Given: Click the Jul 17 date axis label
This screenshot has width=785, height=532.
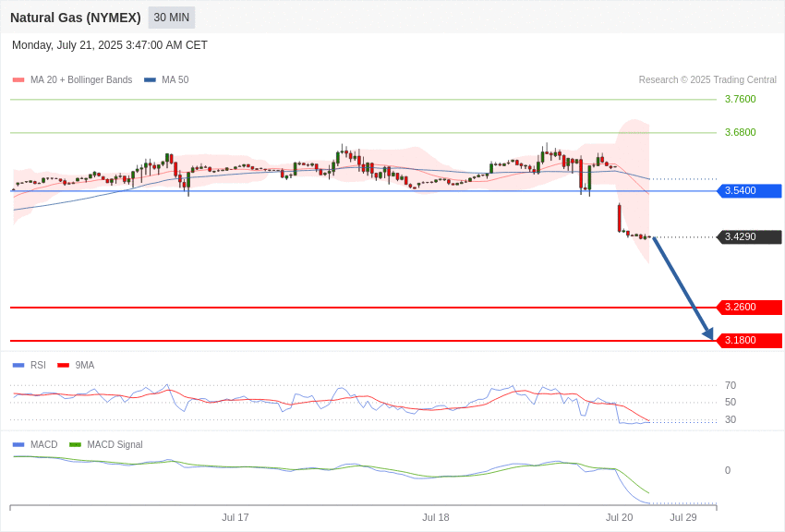Looking at the screenshot, I should [x=235, y=517].
